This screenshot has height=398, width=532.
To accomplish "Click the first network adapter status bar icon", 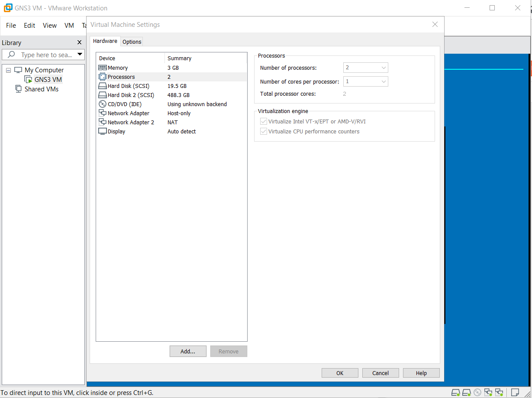I will point(488,392).
